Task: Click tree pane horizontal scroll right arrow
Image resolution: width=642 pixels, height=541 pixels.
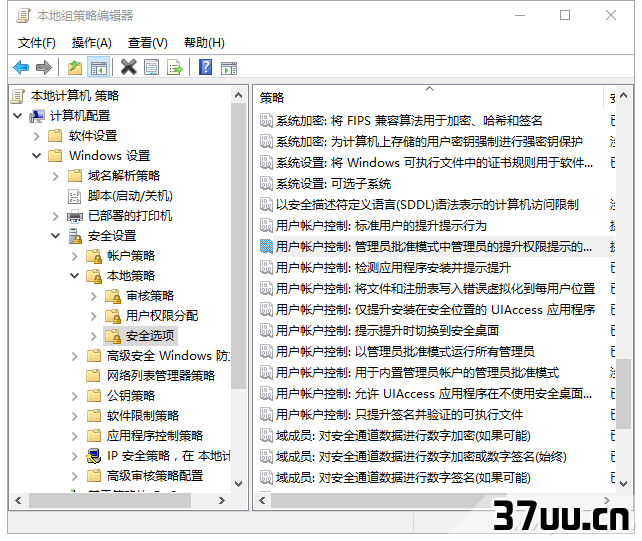Action: (222, 500)
